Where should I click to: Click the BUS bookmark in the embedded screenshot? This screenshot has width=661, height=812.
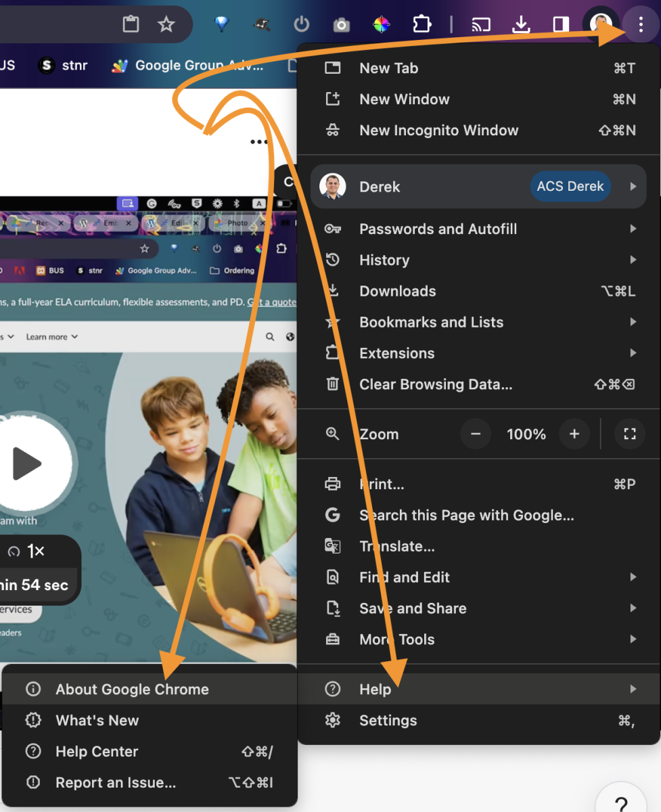50,271
